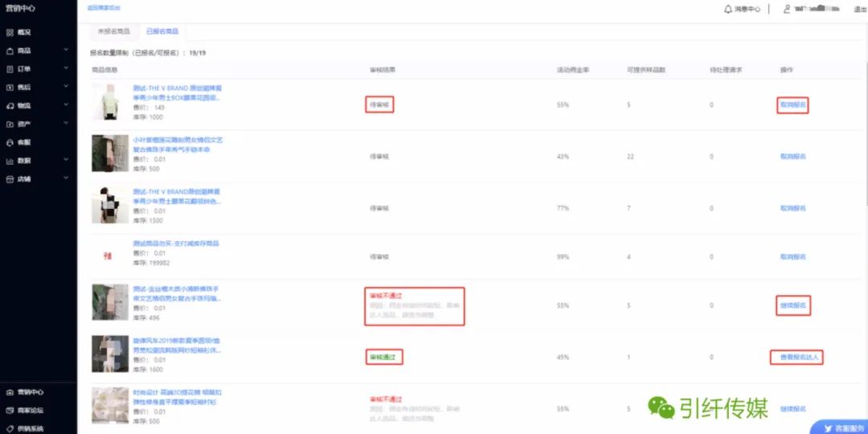The height and width of the screenshot is (434, 868).
Task: Click the 物流 logistics icon
Action: pos(10,106)
